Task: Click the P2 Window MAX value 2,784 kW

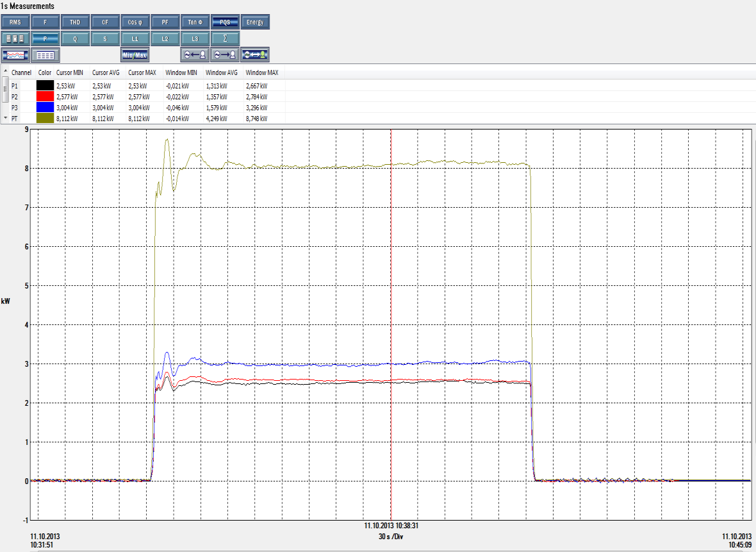Action: pos(257,97)
